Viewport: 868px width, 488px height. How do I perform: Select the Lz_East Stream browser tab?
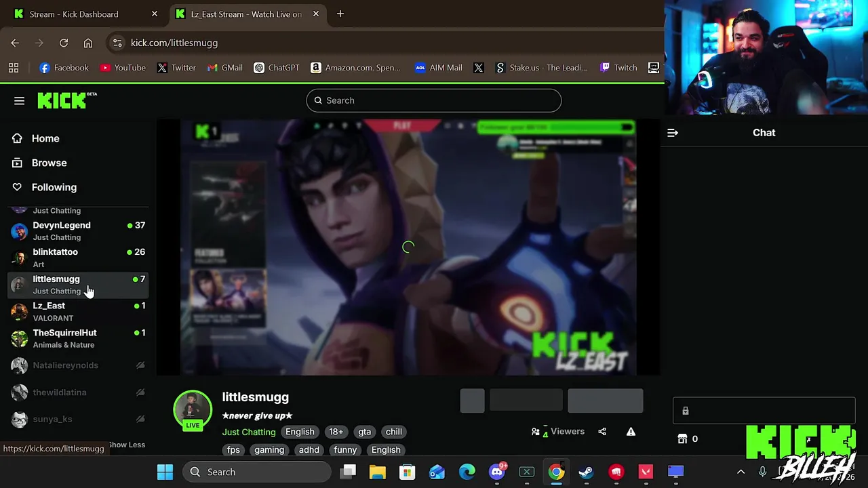pos(246,14)
